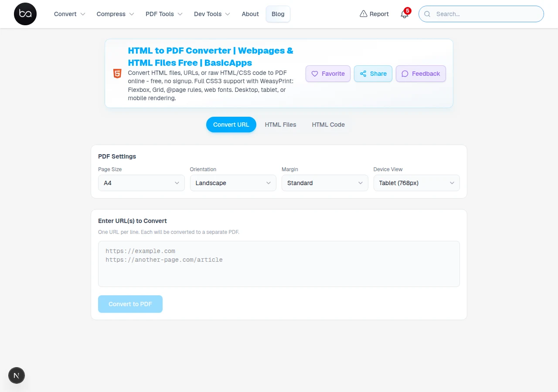Expand the Compress menu
This screenshot has height=392, width=558.
116,14
